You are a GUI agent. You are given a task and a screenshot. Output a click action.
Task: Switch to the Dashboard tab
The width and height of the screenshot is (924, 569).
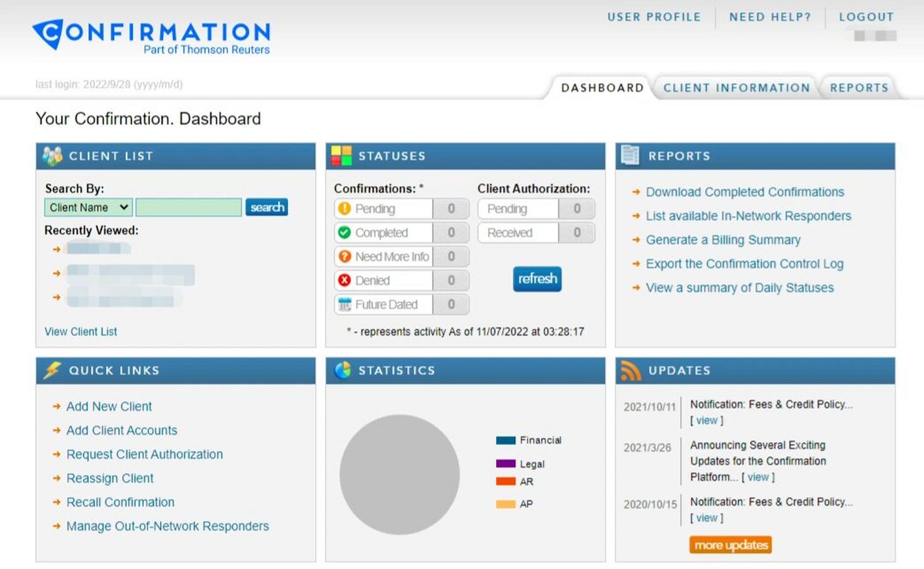(x=602, y=88)
